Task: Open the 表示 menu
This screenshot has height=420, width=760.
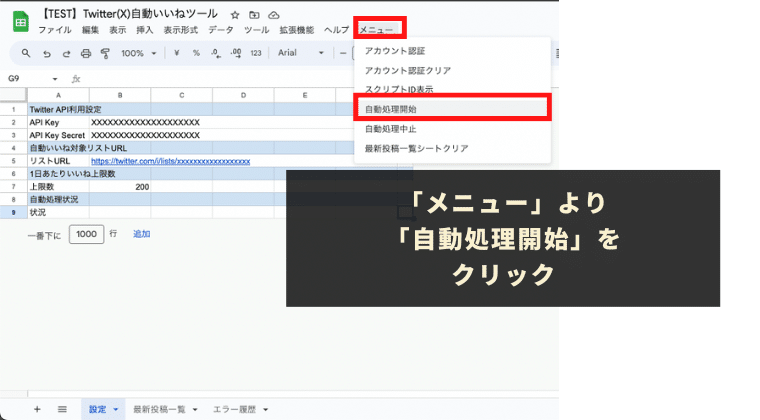Action: coord(117,30)
